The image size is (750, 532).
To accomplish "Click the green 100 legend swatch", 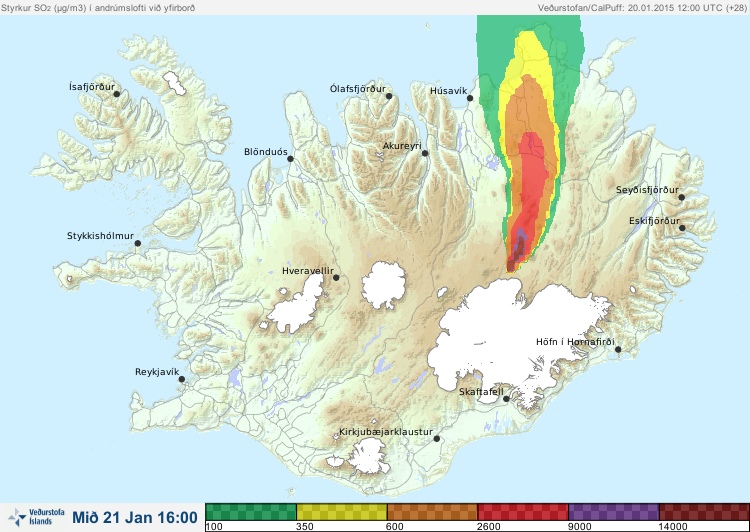I will click(x=251, y=512).
